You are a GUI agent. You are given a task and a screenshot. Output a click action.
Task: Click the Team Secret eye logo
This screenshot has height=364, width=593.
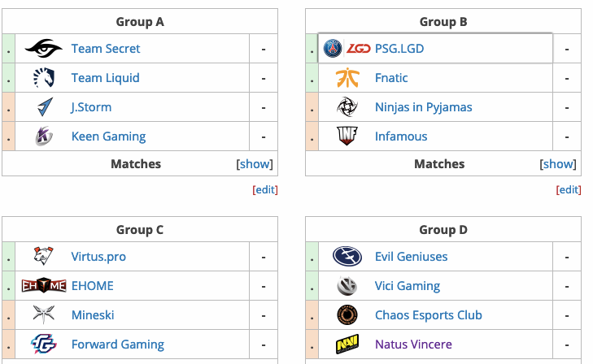(x=43, y=48)
